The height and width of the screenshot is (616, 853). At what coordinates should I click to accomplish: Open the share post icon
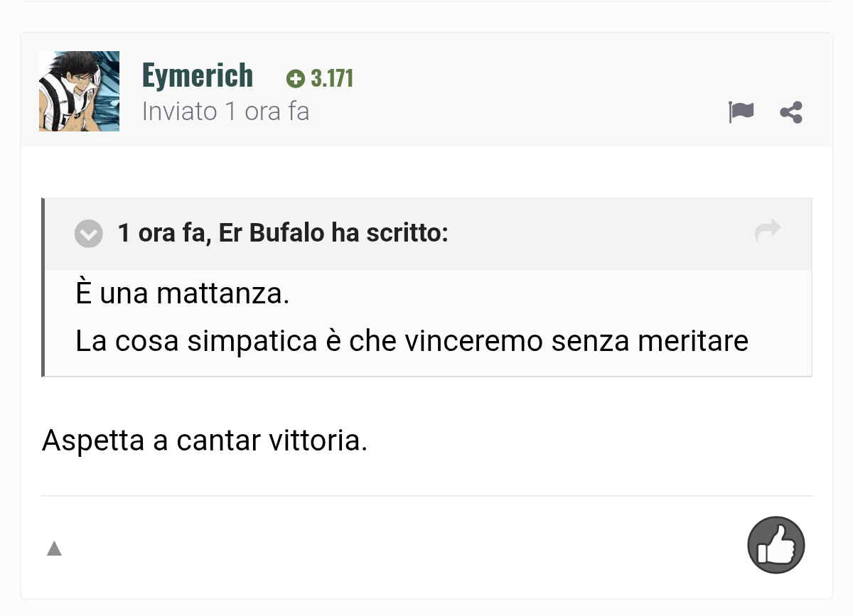pyautogui.click(x=791, y=112)
